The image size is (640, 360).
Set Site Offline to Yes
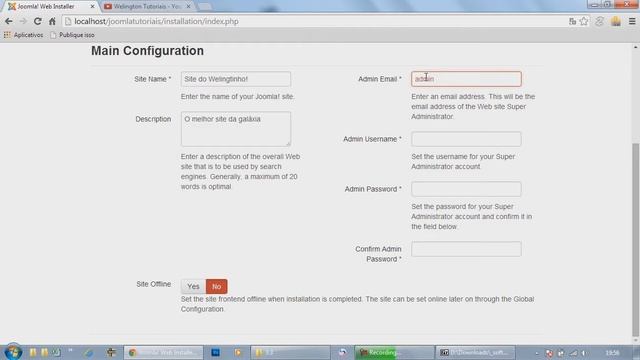193,287
